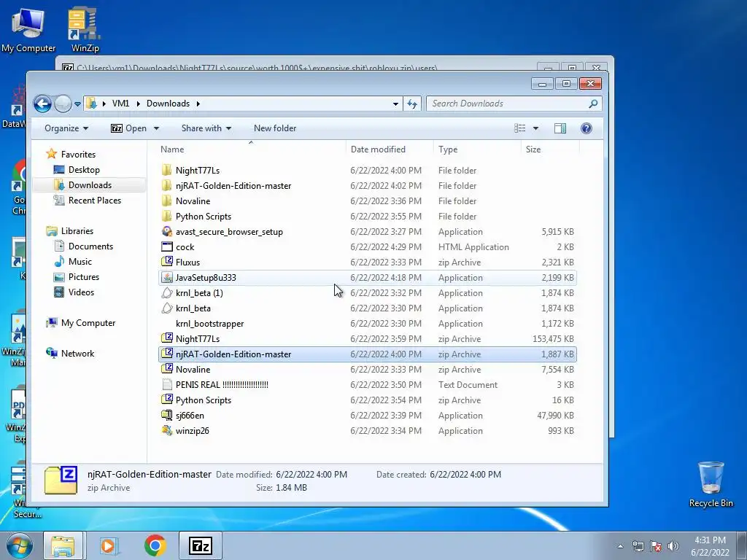
Task: Create a New folder
Action: point(275,128)
